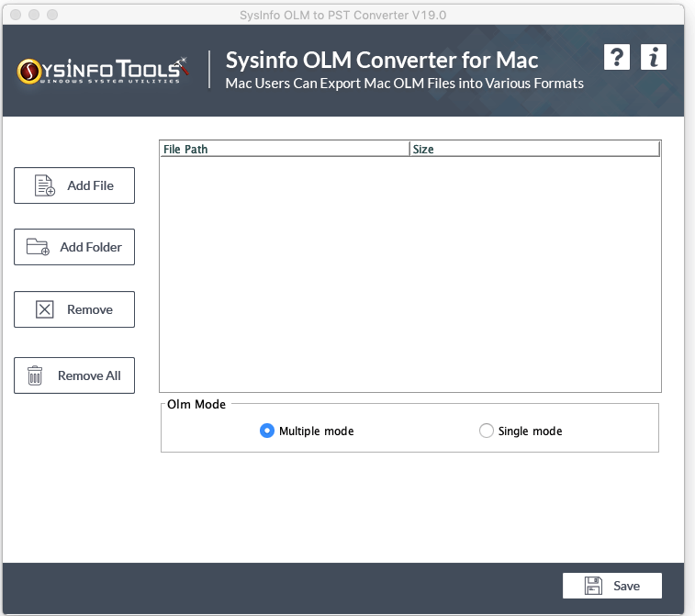
Task: Click the Remove button
Action: 74,309
